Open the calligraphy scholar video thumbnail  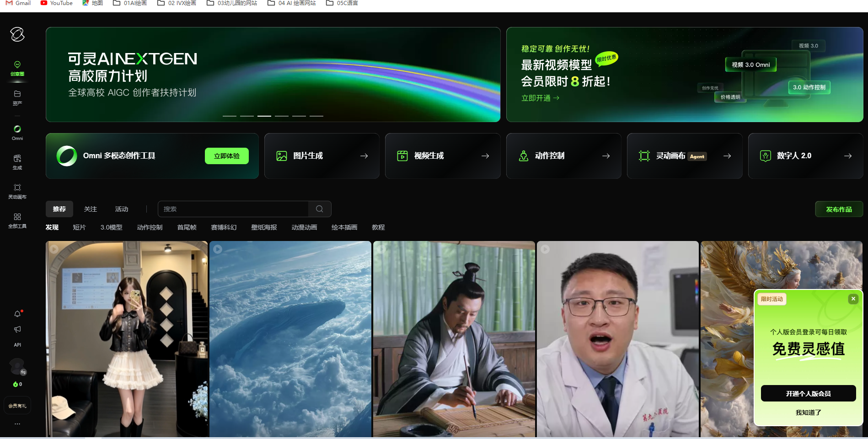coord(454,339)
